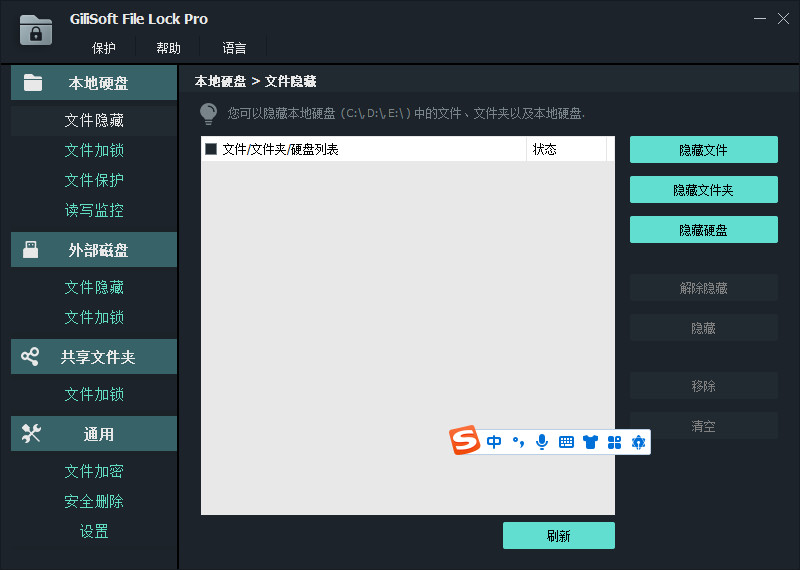Click the 隐藏 button
This screenshot has height=570, width=800.
pos(704,328)
